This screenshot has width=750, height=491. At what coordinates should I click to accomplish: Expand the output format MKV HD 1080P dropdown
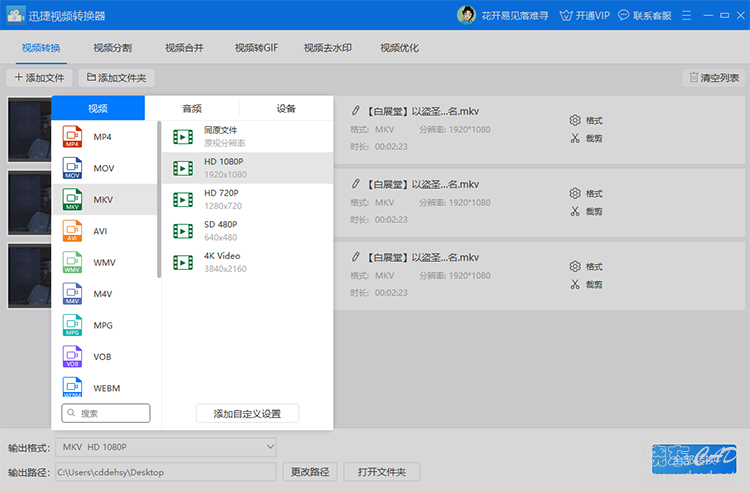tap(166, 447)
